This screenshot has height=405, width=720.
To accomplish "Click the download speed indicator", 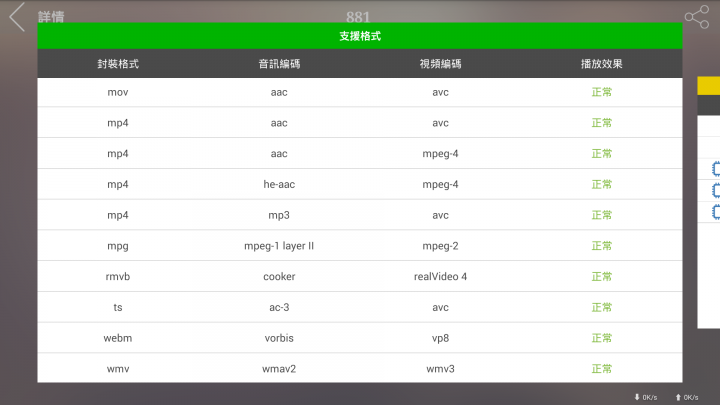I will [646, 397].
